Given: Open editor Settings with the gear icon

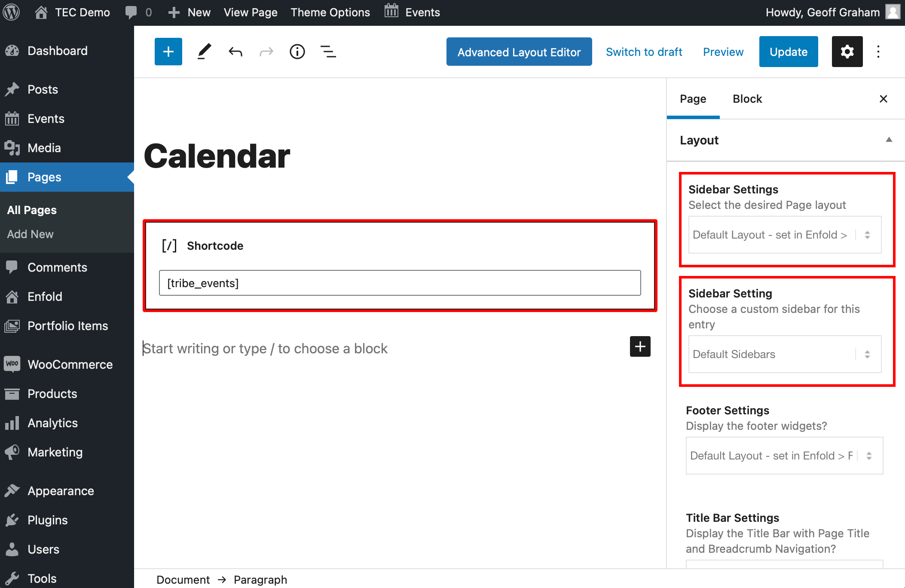Looking at the screenshot, I should (x=847, y=51).
